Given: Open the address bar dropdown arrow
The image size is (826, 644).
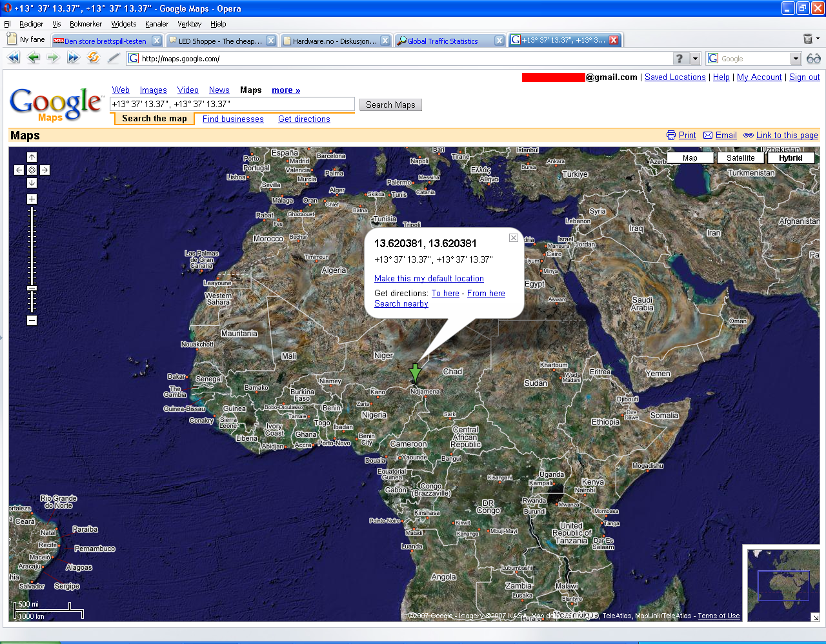Looking at the screenshot, I should [695, 59].
